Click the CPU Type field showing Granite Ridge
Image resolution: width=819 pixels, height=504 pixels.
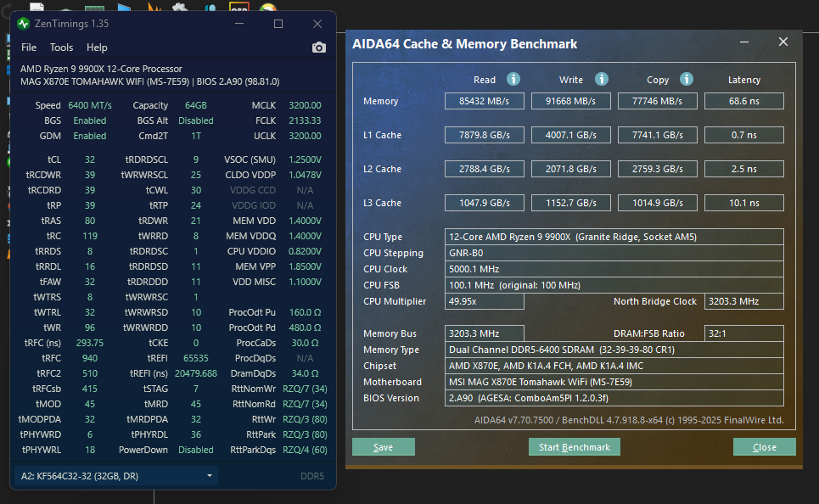[x=614, y=237]
